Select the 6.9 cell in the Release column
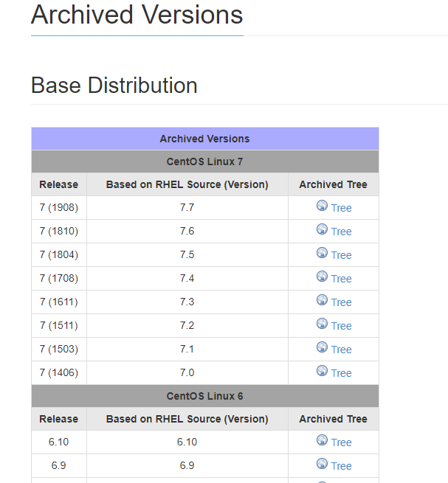The image size is (448, 483). [x=59, y=466]
